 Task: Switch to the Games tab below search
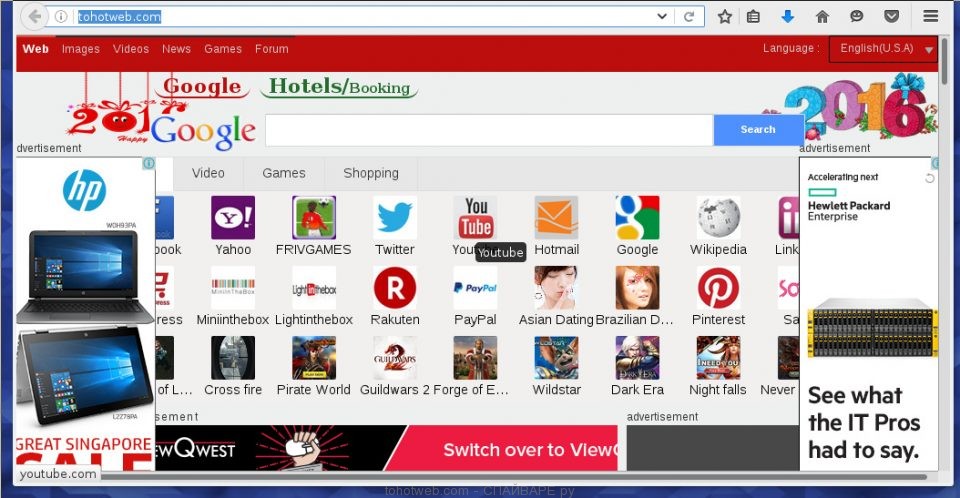coord(284,173)
